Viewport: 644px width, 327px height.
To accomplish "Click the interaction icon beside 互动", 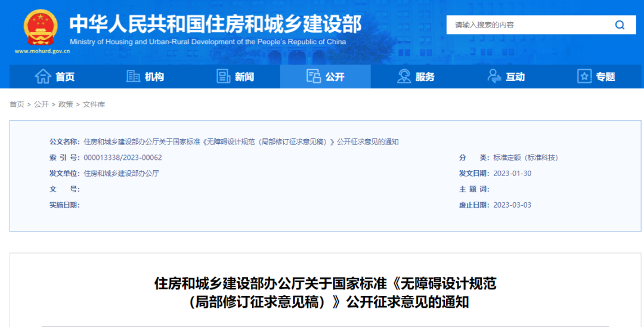I will pos(494,76).
